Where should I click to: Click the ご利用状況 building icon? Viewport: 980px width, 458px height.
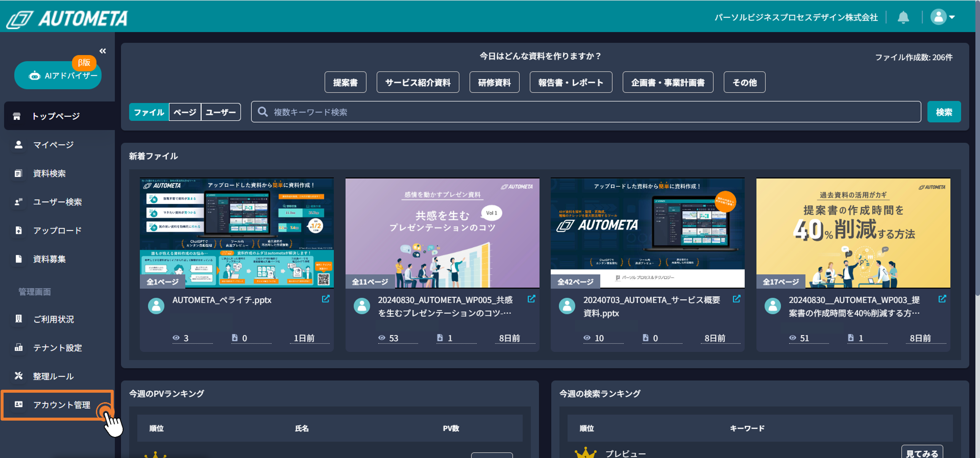(x=18, y=319)
